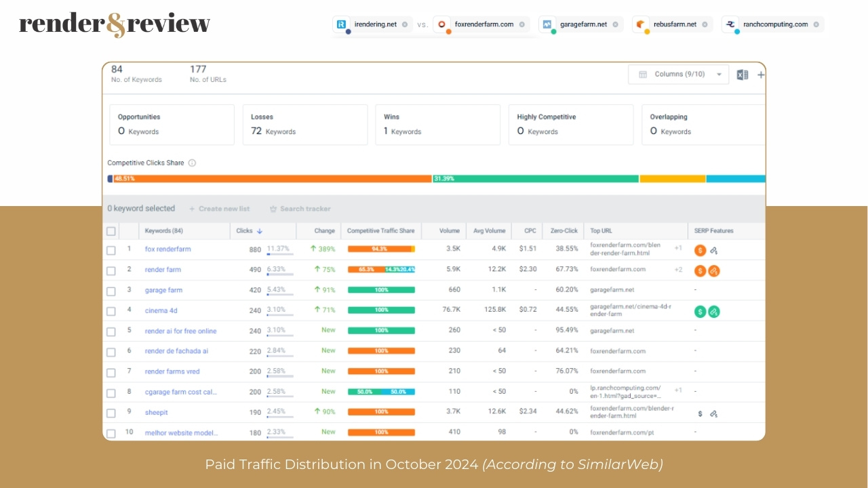
Task: Click the Search tracker button
Action: (x=300, y=209)
